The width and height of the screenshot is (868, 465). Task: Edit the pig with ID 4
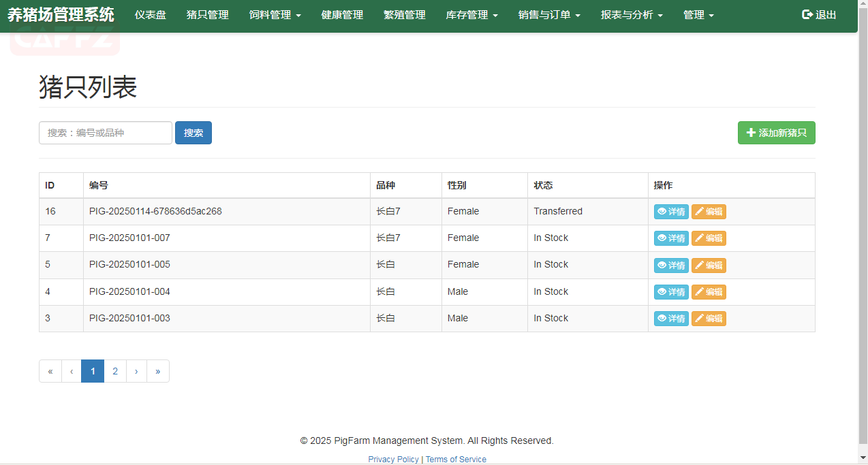coord(709,292)
